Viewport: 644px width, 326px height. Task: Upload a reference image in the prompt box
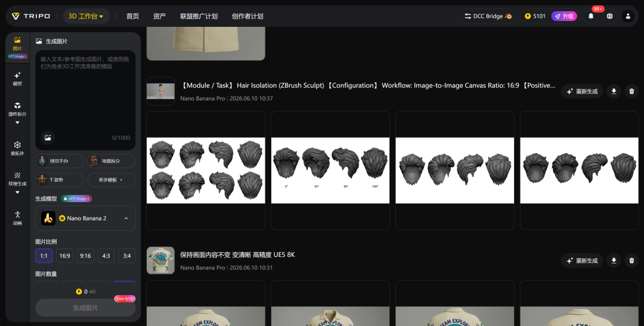click(48, 138)
